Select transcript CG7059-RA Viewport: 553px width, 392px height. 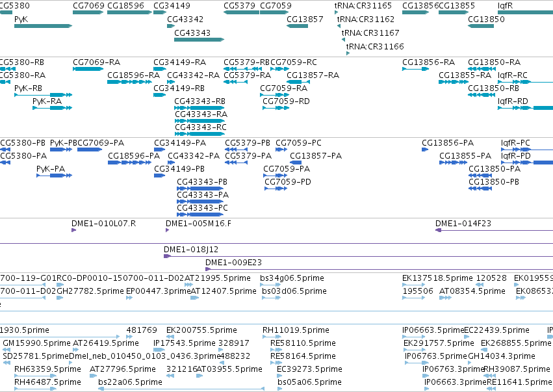[x=274, y=94]
